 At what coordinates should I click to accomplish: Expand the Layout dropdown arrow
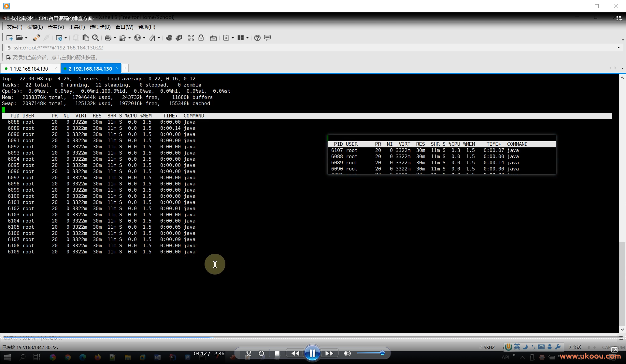pos(248,38)
